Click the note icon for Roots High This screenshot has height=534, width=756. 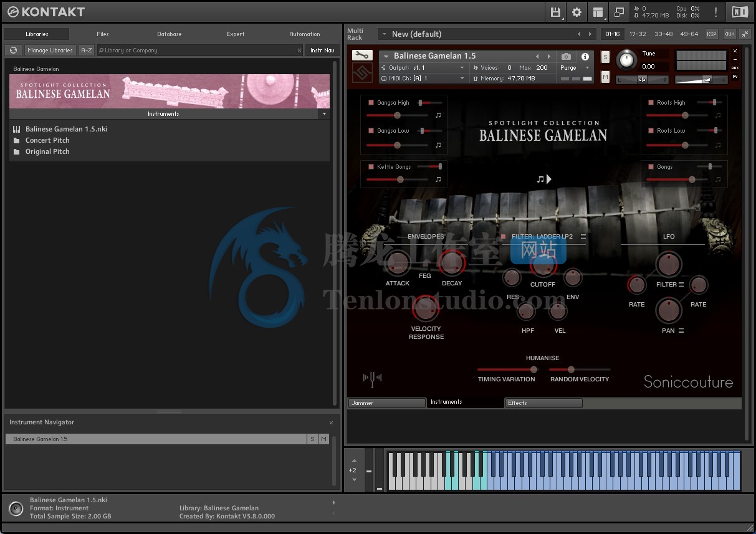718,115
